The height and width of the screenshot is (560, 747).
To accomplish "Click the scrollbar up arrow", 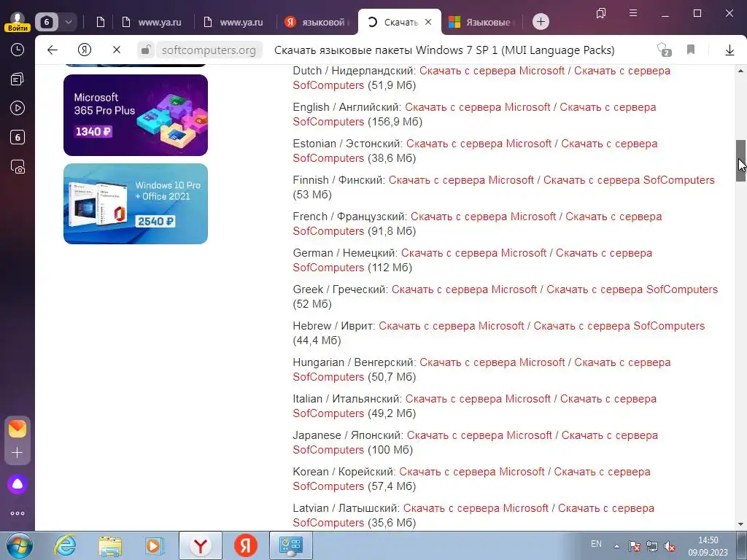I will (740, 71).
